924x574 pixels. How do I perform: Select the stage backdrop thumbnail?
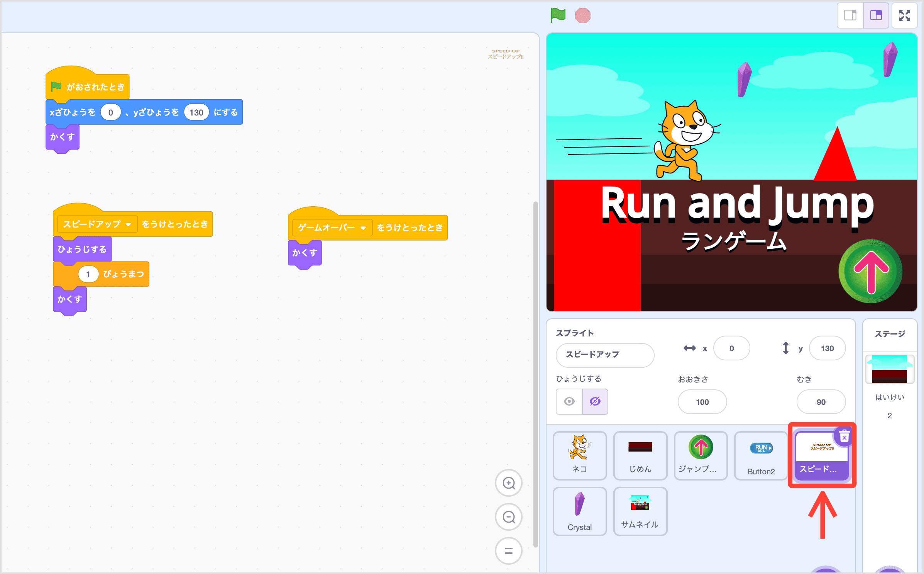[890, 369]
